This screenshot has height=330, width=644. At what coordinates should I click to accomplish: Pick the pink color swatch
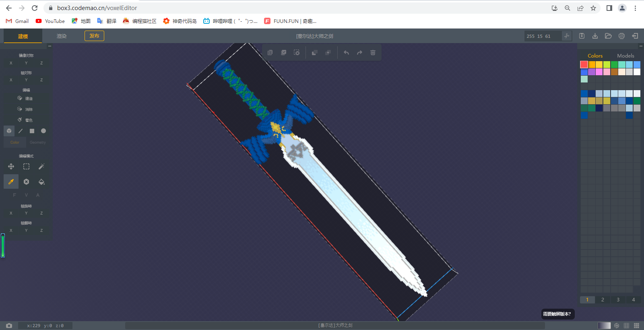[607, 72]
